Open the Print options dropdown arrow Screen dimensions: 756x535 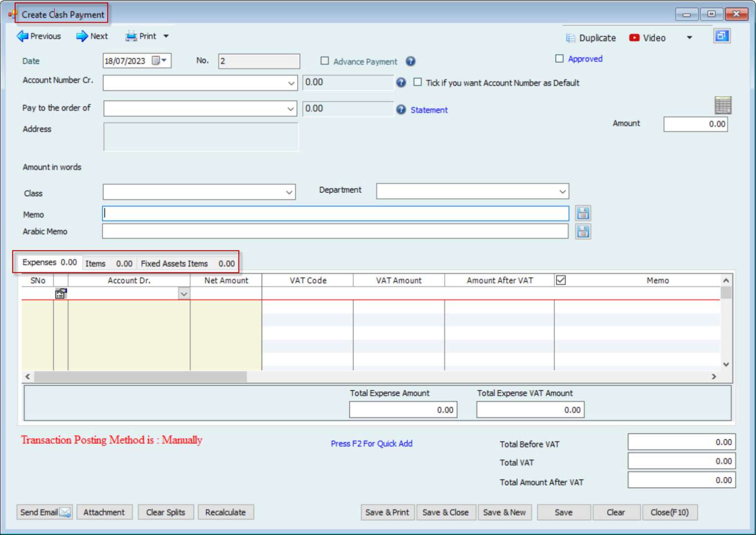pyautogui.click(x=166, y=36)
